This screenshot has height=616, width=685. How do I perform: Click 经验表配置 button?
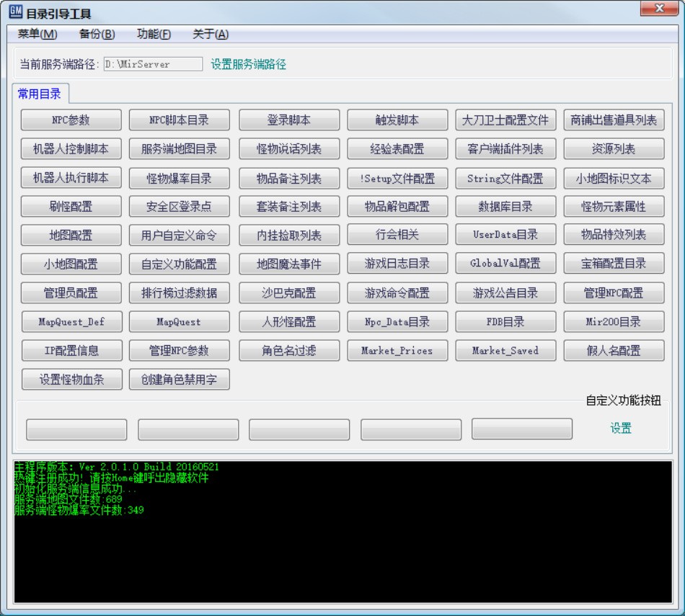click(x=397, y=149)
